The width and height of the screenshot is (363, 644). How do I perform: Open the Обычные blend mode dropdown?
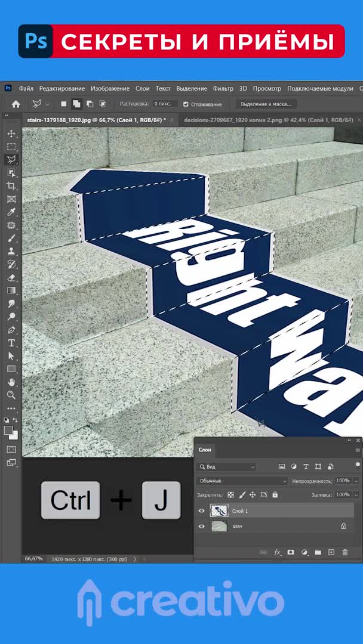pos(242,481)
